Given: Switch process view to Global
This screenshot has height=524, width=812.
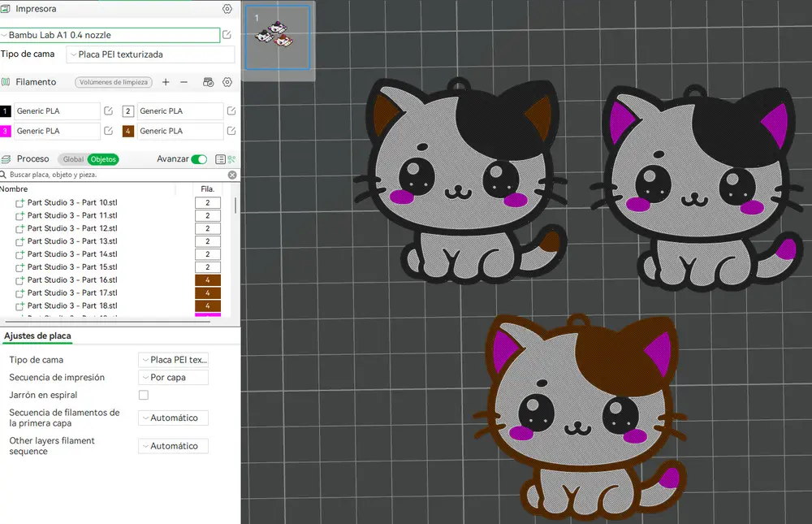Looking at the screenshot, I should coord(73,159).
